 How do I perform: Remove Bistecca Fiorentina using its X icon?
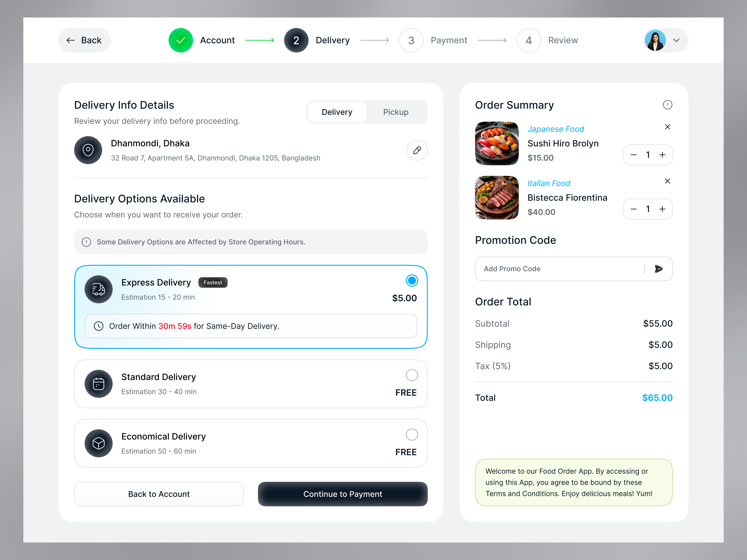668,181
